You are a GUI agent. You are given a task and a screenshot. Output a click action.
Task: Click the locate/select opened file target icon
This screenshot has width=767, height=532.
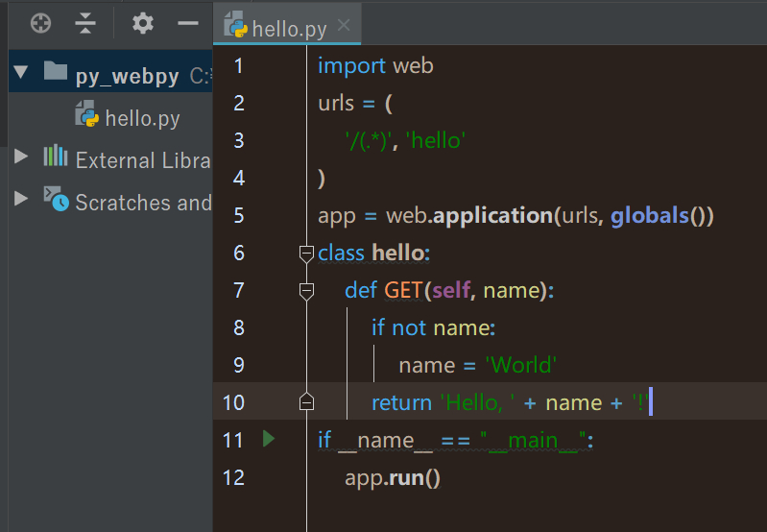tap(40, 23)
